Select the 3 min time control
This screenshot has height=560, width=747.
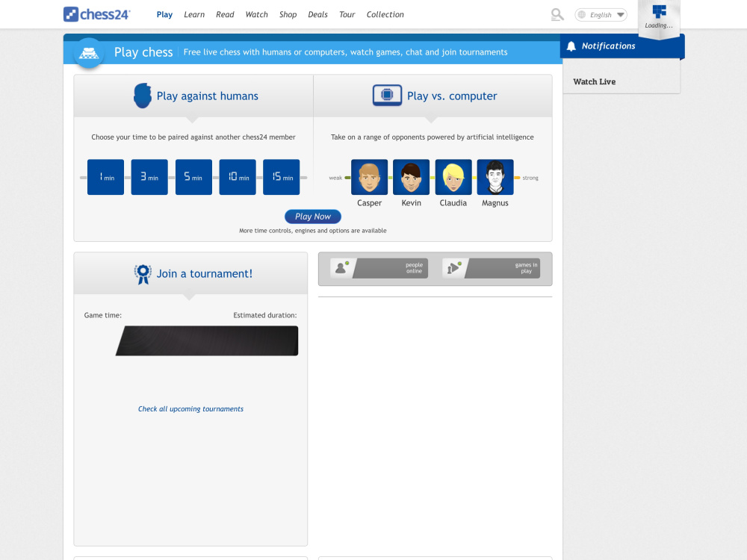coord(149,177)
